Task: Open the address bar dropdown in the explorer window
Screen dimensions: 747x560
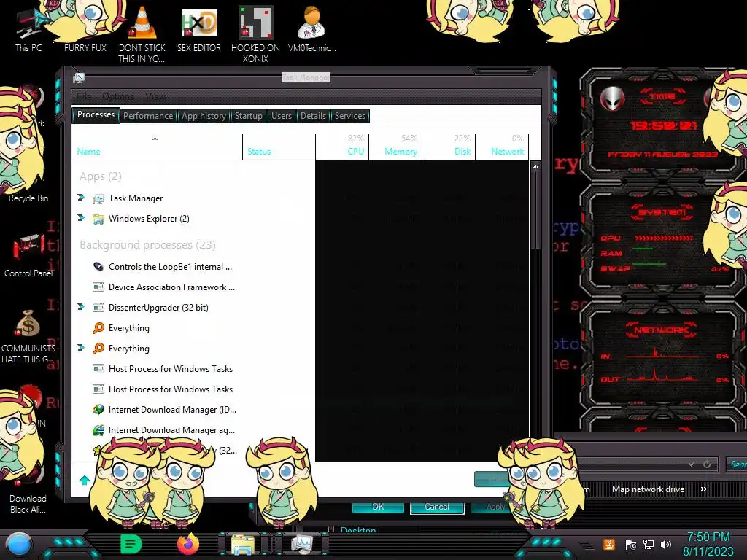Action: (691, 464)
